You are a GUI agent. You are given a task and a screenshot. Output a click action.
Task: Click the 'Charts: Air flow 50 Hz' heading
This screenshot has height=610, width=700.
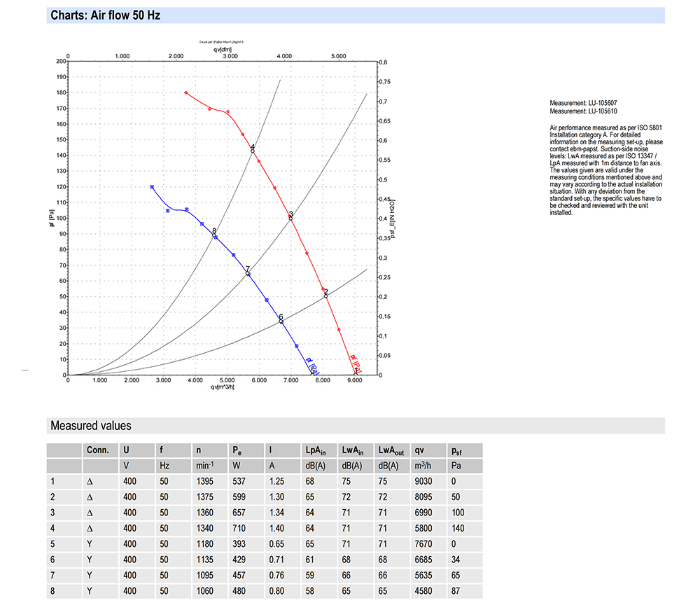point(106,15)
